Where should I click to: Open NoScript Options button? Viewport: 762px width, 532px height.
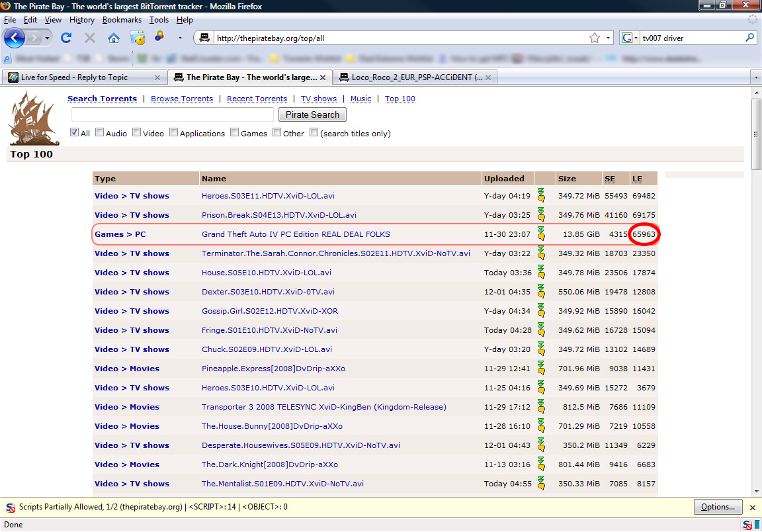pos(718,507)
